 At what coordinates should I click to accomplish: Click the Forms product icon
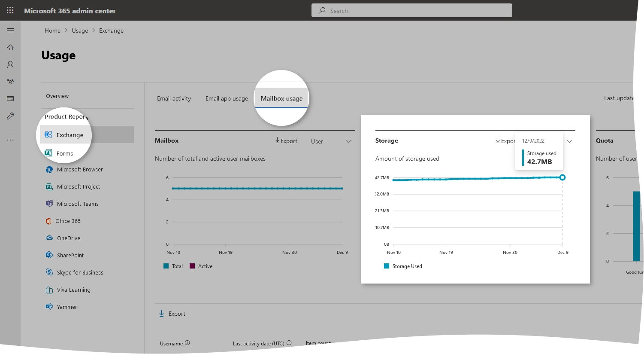[48, 153]
